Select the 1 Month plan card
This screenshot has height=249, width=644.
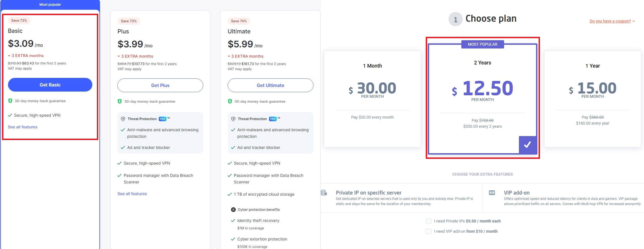pos(372,99)
